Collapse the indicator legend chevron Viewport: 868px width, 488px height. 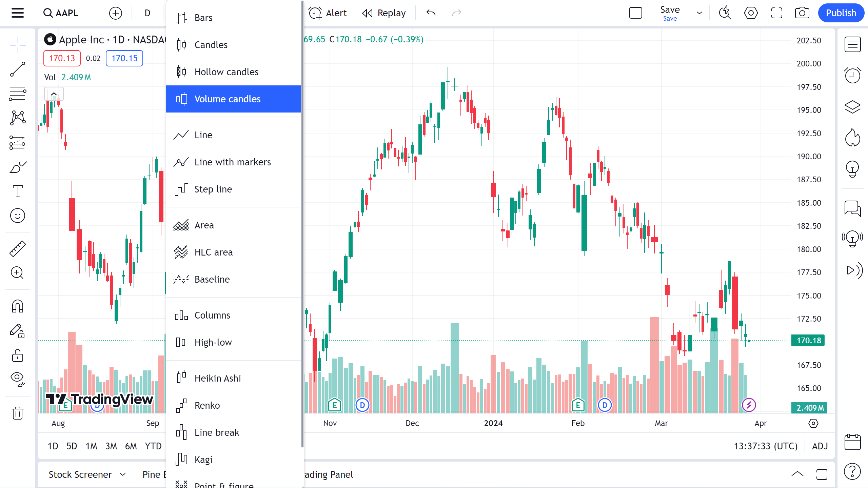(x=54, y=94)
